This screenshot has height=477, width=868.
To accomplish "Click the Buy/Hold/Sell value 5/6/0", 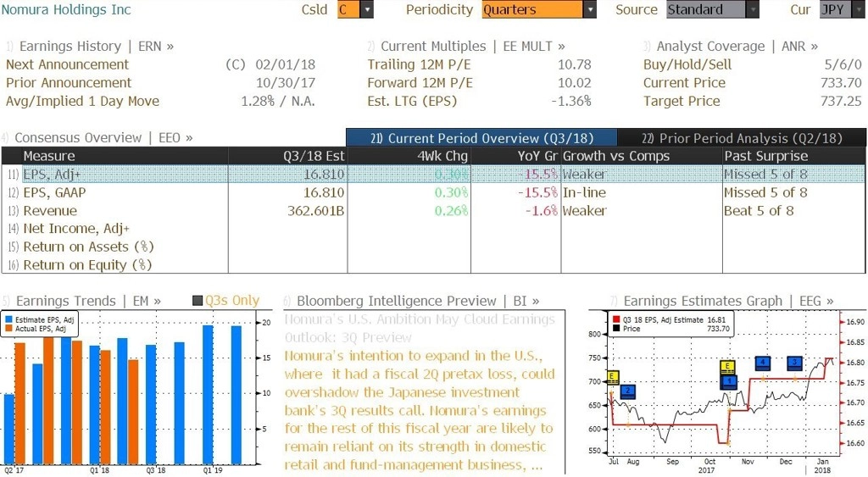I will click(x=843, y=64).
